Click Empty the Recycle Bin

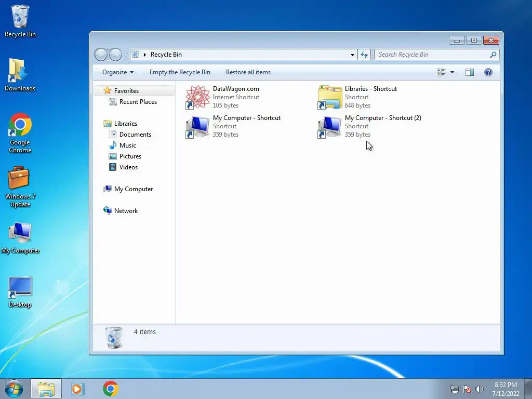click(180, 72)
